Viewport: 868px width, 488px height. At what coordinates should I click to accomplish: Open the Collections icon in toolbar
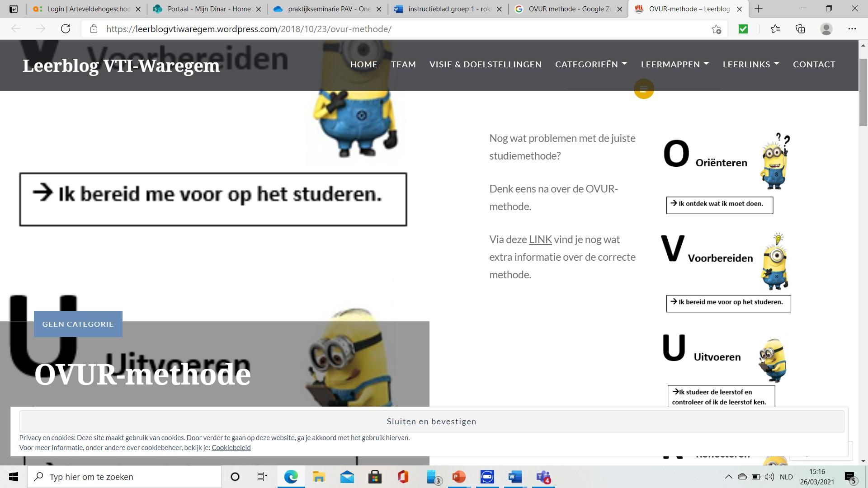(800, 29)
